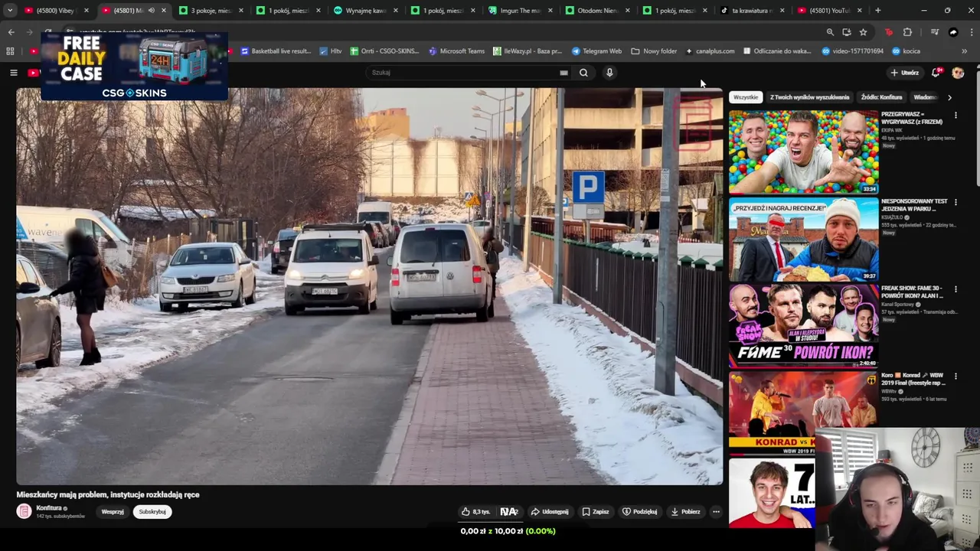980x551 pixels.
Task: Open the PRZEGRYWASZ = WYGRYWASZ ball pit thumbnail
Action: [803, 152]
